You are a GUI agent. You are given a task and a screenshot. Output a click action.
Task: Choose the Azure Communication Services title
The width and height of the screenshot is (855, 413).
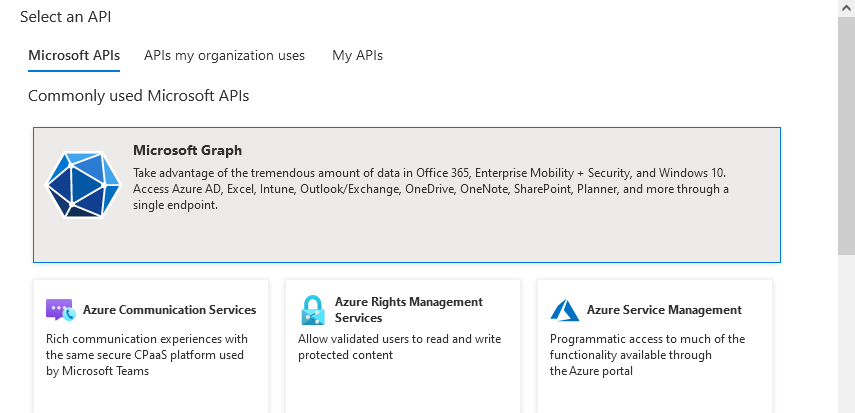169,310
